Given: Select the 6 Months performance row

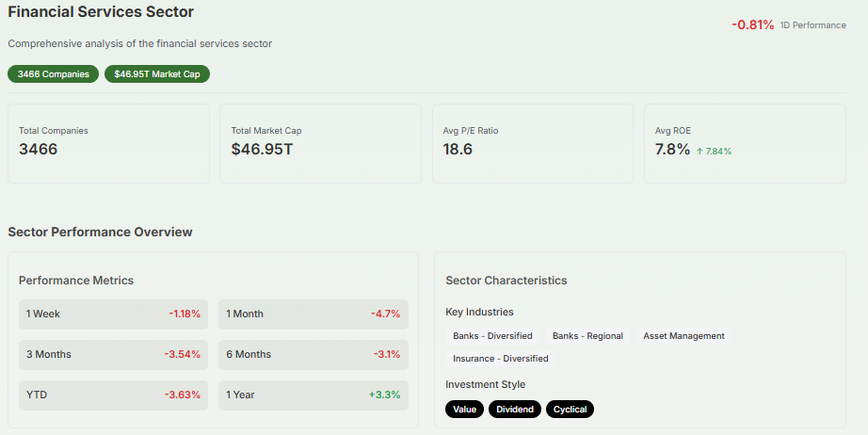Looking at the screenshot, I should pos(313,354).
